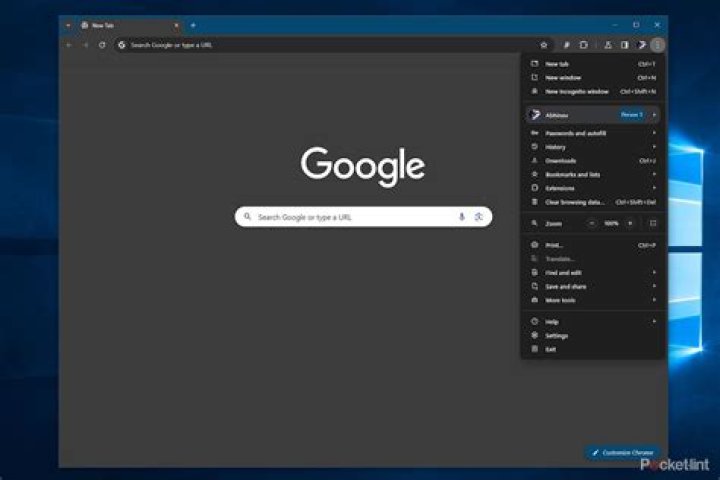This screenshot has height=480, width=720.
Task: Select Exit from the menu
Action: tap(593, 350)
